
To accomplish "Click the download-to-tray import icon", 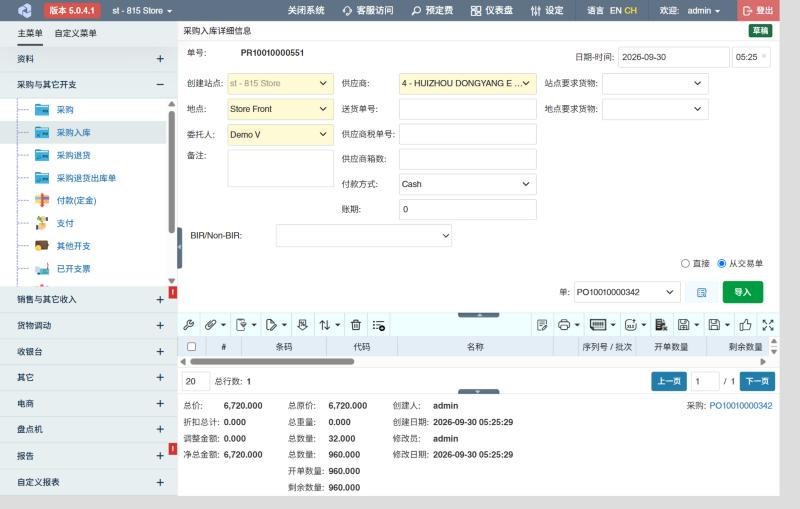I will tap(303, 325).
